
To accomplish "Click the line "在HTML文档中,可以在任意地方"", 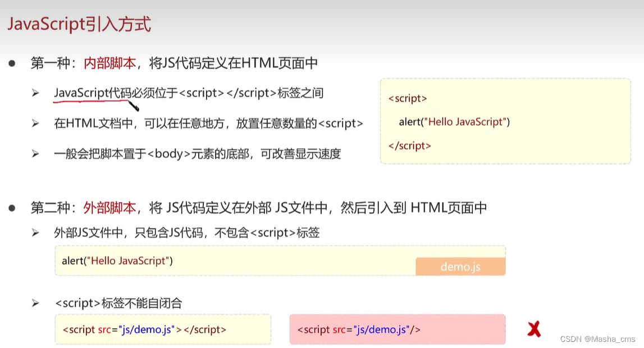I will coord(139,123).
